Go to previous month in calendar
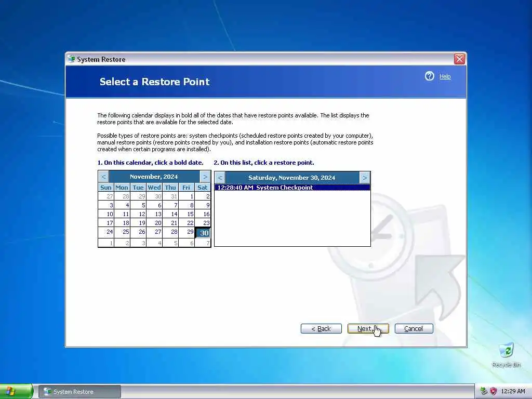 [103, 177]
